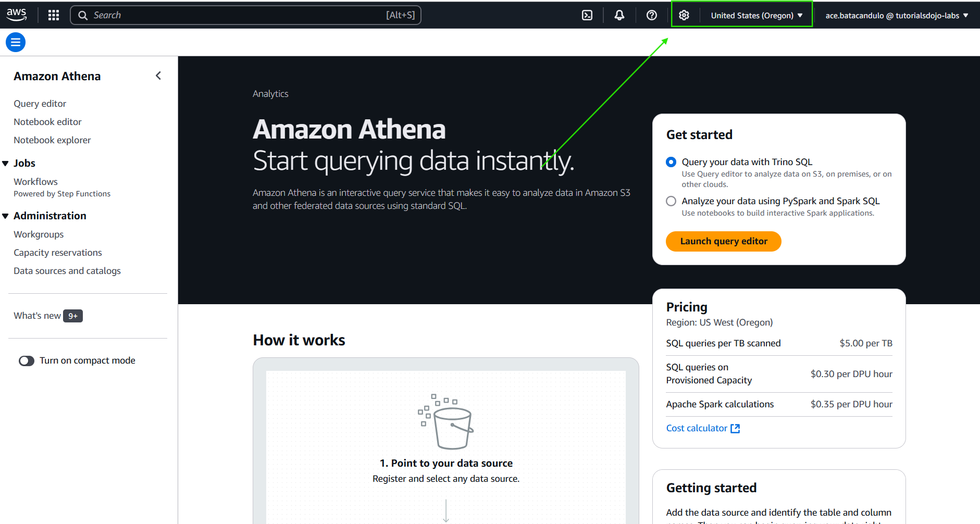This screenshot has width=980, height=524.
Task: Click the Getting started card heading
Action: point(711,488)
